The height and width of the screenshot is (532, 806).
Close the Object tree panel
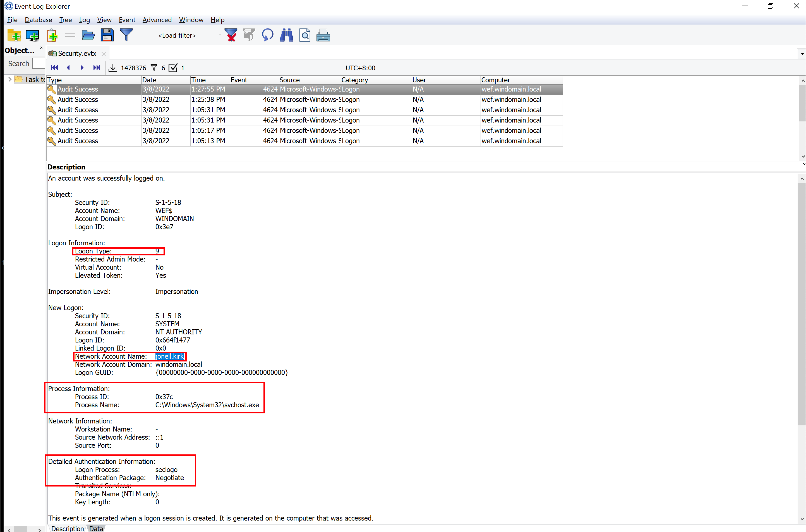click(41, 48)
